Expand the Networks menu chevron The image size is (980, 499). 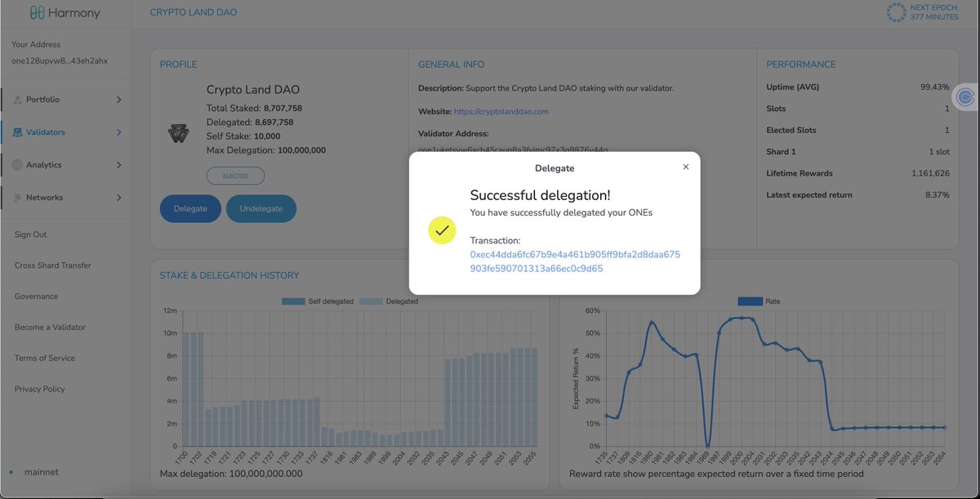118,198
